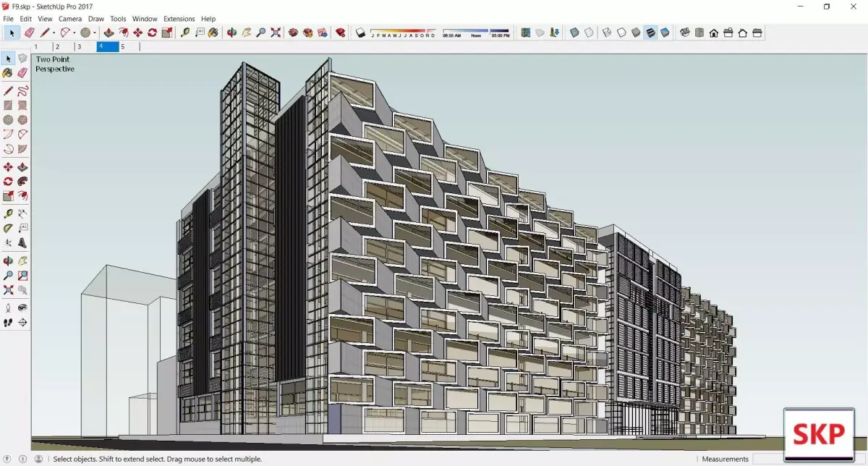Select the Walk footprints tool
The height and width of the screenshot is (466, 868).
(x=8, y=322)
